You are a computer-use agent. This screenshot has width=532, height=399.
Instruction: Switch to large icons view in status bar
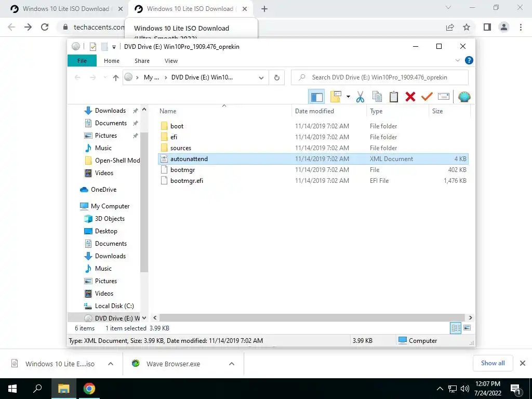[x=467, y=328]
